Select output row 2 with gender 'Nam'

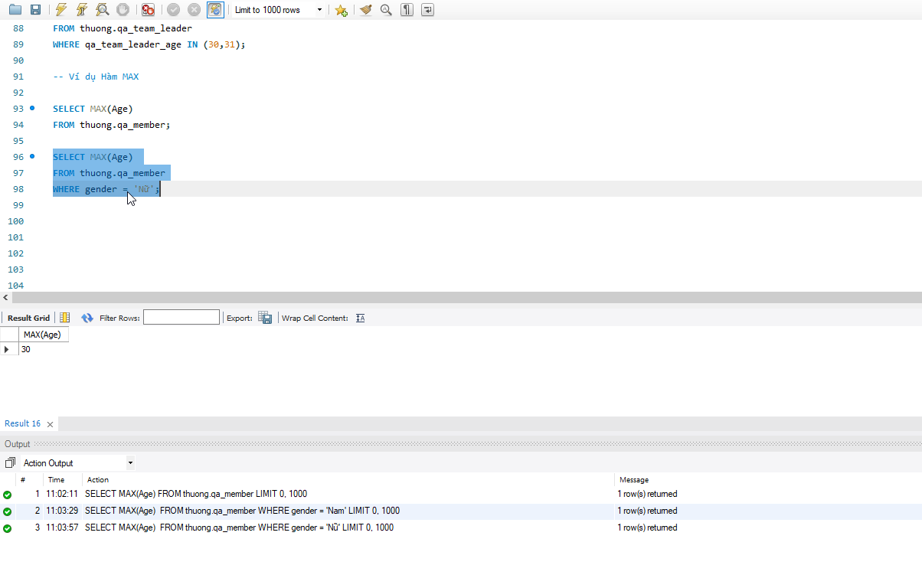461,511
